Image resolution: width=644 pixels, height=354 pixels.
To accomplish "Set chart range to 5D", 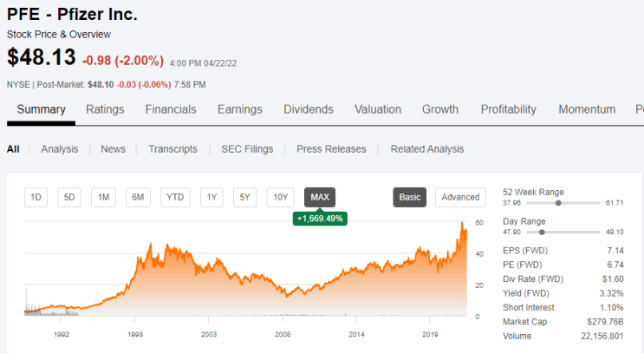I will (x=69, y=197).
